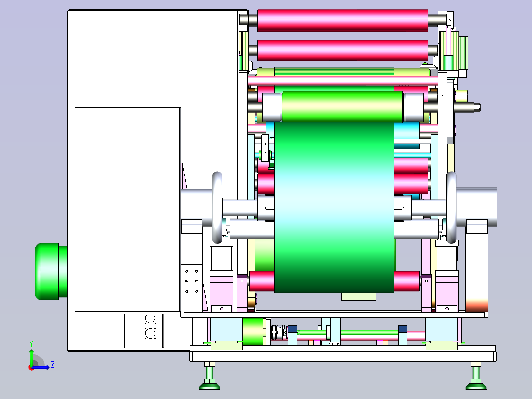532x399 pixels.
Task: Select the green motor on the cabinet's left side
Action: 51,272
